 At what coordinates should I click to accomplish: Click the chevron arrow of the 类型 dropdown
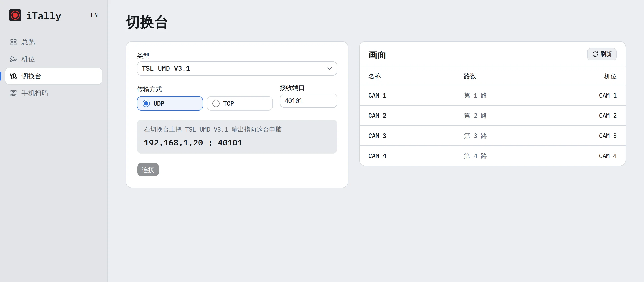tap(329, 68)
